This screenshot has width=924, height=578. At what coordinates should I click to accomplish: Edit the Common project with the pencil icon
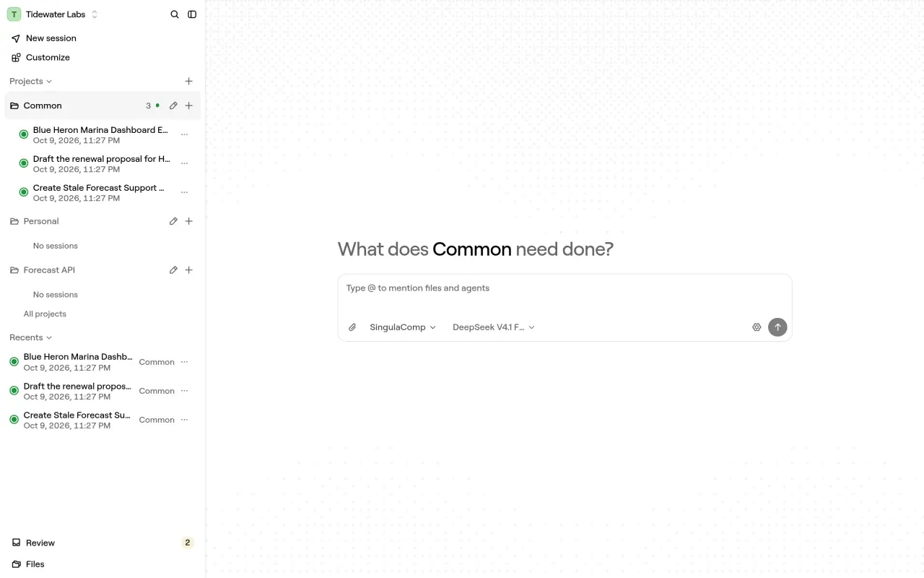coord(173,105)
